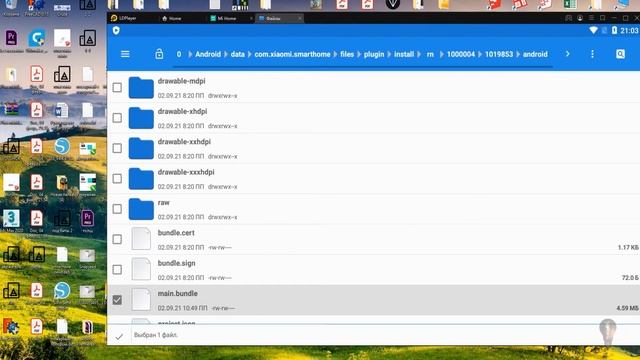Click the battery status icon

click(614, 30)
